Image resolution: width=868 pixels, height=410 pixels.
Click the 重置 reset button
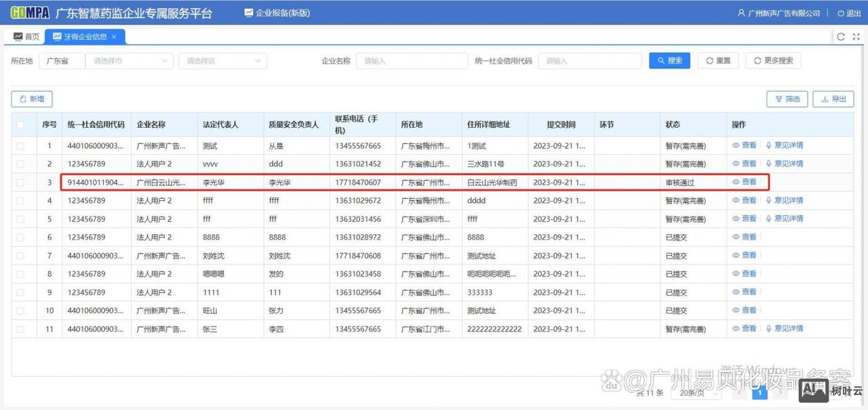click(717, 60)
